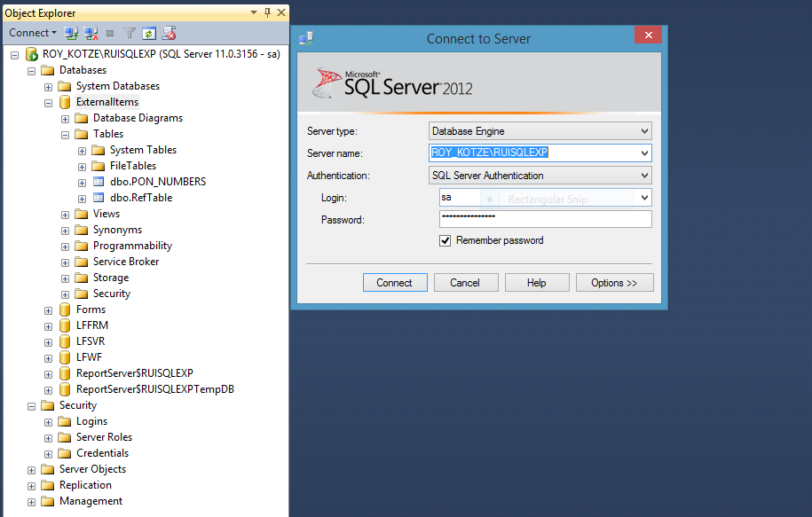Click the Options >> button
Image resolution: width=812 pixels, height=517 pixels.
point(614,283)
